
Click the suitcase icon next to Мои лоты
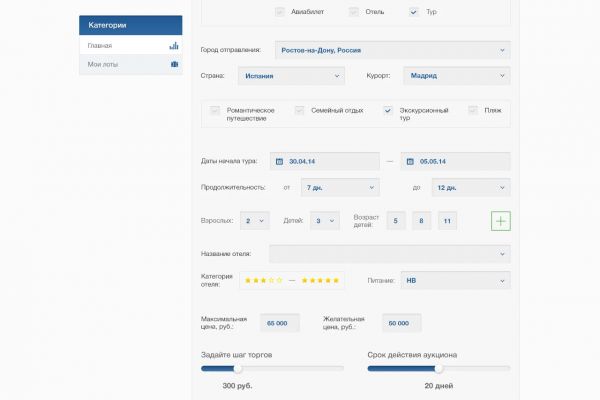tap(174, 64)
